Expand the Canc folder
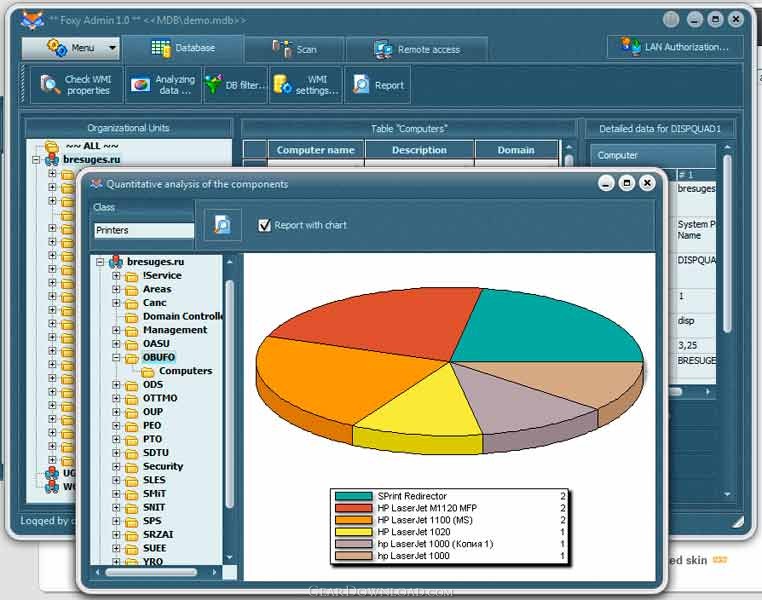762x600 pixels. coord(116,303)
